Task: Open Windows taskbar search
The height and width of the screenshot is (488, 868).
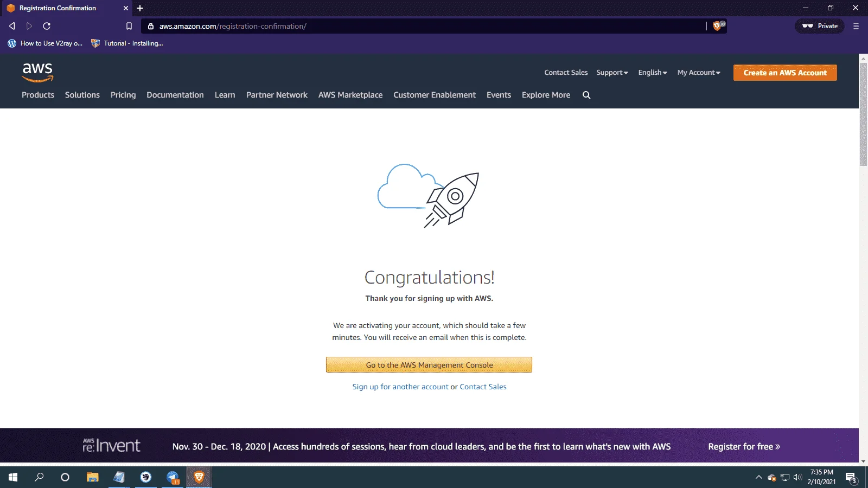Action: pyautogui.click(x=39, y=477)
